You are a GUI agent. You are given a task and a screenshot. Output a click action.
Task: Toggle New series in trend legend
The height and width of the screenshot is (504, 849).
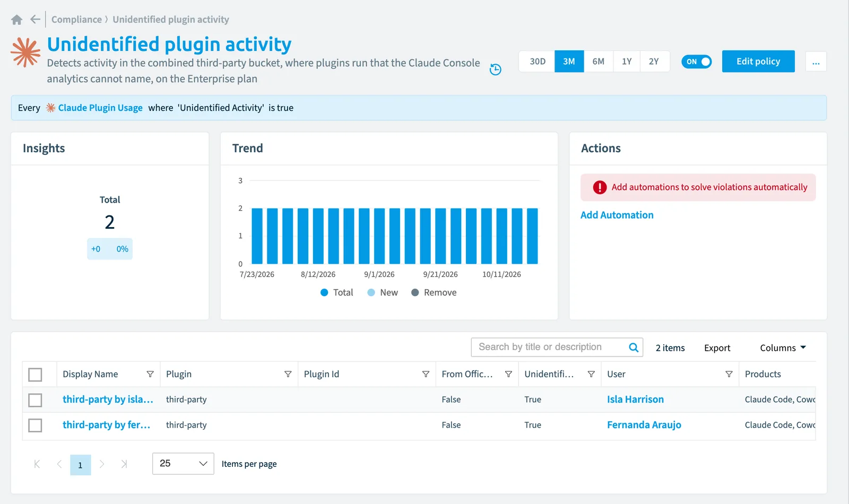click(x=383, y=293)
